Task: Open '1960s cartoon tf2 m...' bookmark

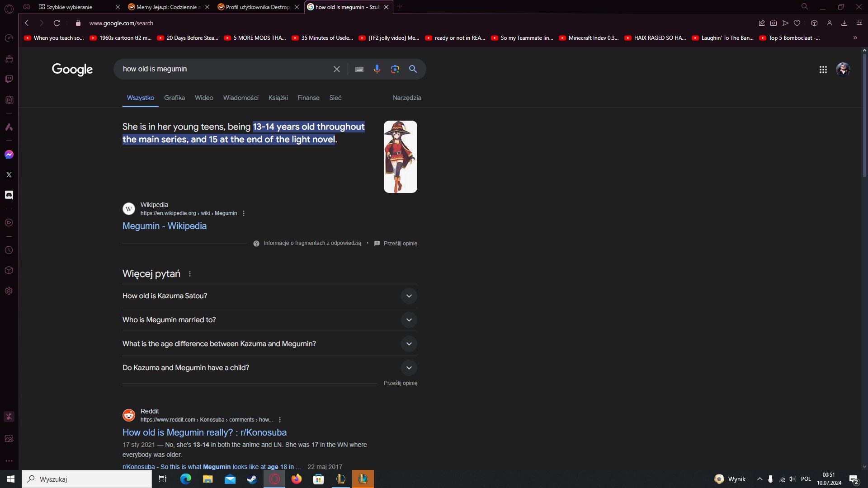Action: tap(121, 38)
